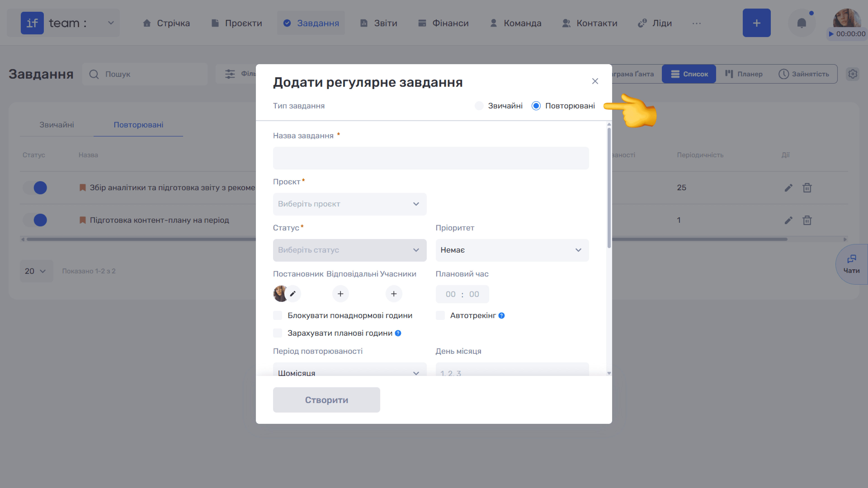Image resolution: width=868 pixels, height=488 pixels.
Task: Enable the Автотрекінг checkbox
Action: (x=440, y=316)
